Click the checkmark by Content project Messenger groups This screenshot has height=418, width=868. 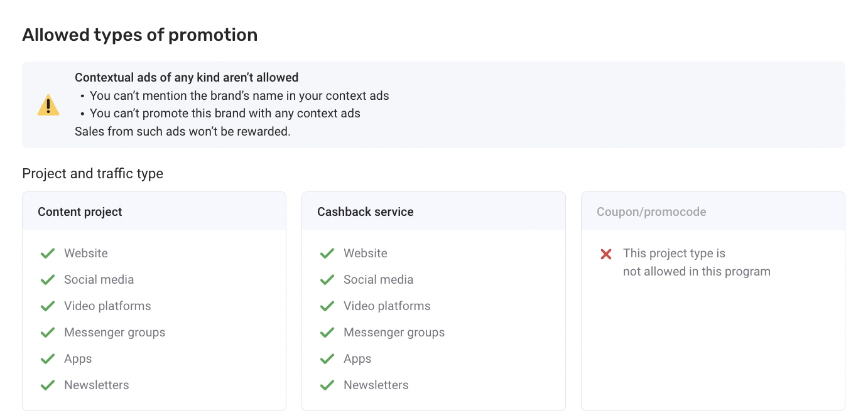[x=48, y=333]
